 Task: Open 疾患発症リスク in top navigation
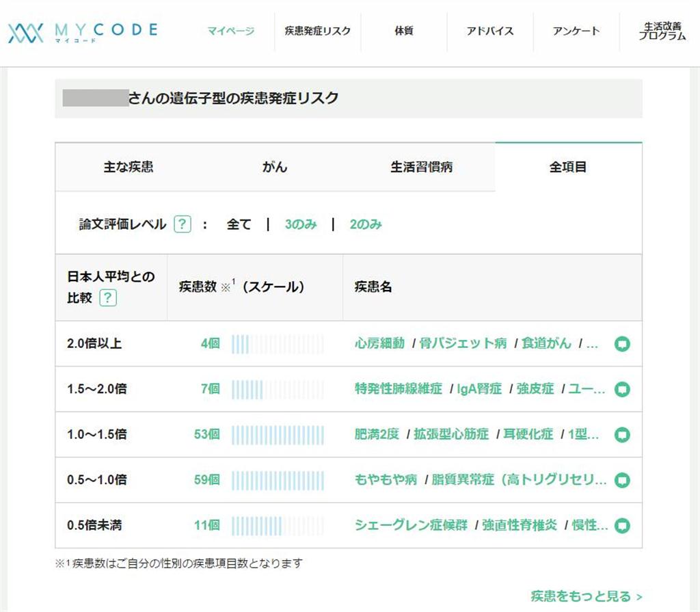click(318, 31)
